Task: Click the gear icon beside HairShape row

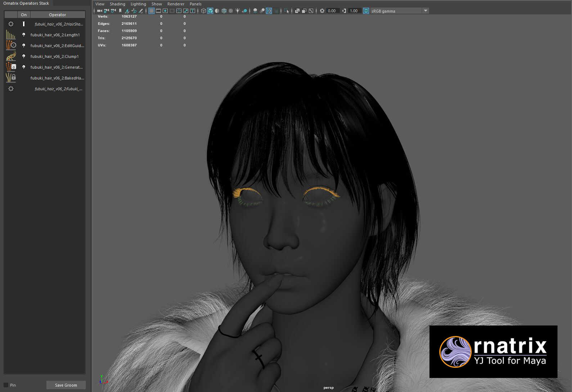Action: (x=11, y=24)
